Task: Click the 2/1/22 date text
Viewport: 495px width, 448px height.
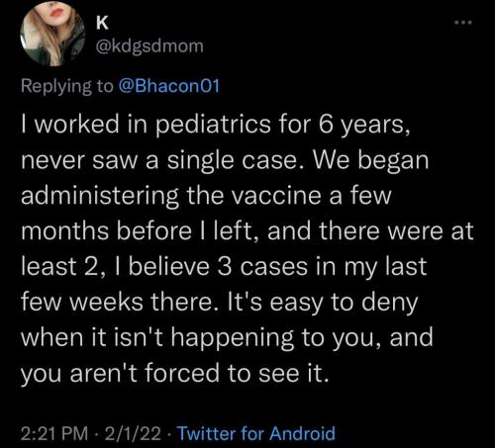Action: (133, 433)
